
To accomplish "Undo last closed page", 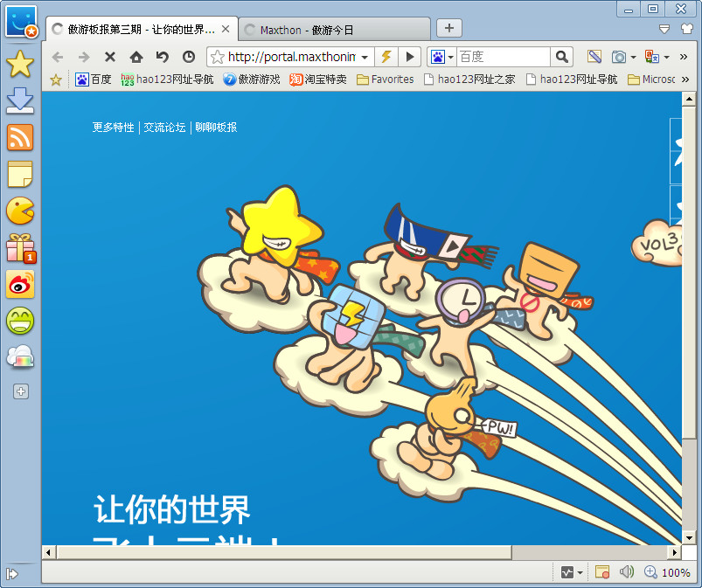I will (163, 57).
